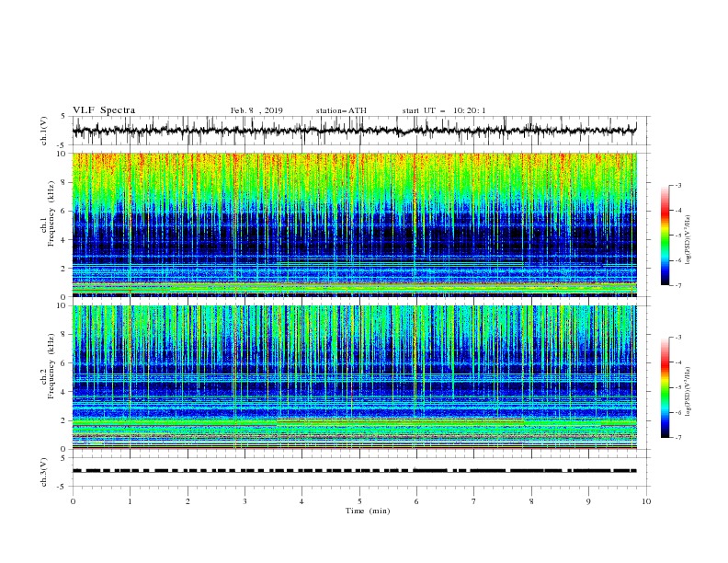Click the "8" kHz tick on ch.2 frequency axis

[x=64, y=335]
